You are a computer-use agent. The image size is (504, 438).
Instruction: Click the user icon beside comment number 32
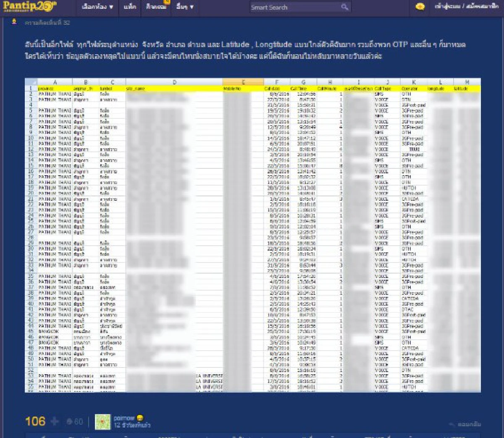tap(14, 22)
